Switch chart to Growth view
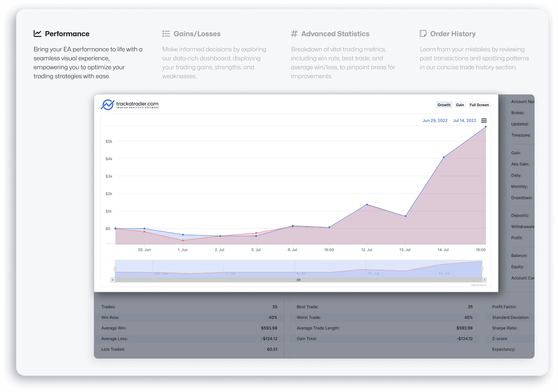 [444, 105]
